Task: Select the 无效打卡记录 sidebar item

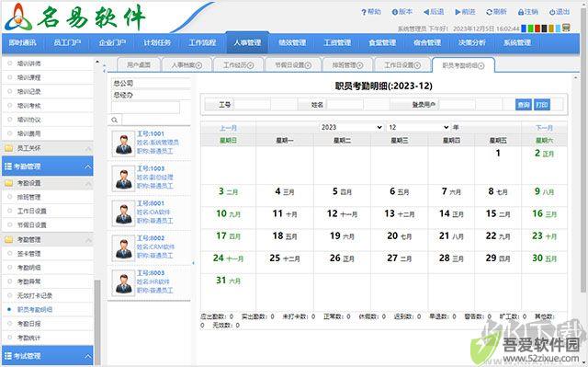Action: pos(35,295)
